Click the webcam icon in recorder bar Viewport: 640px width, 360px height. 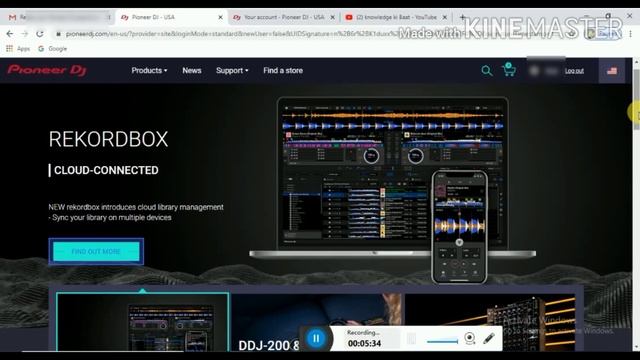coord(469,338)
